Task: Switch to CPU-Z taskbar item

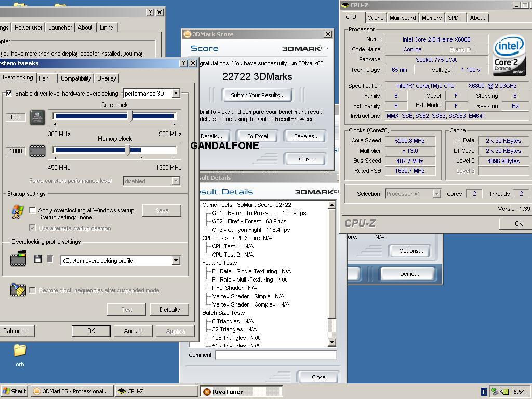Action: (x=156, y=391)
